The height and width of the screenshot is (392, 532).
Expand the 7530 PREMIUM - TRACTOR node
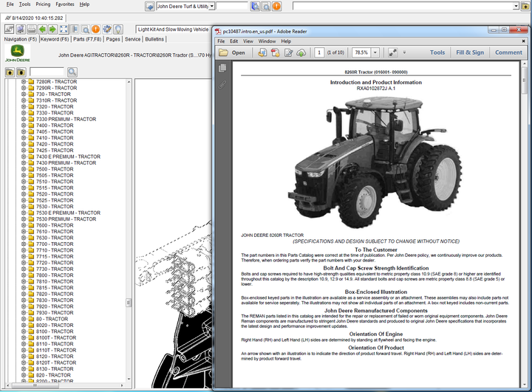point(24,219)
